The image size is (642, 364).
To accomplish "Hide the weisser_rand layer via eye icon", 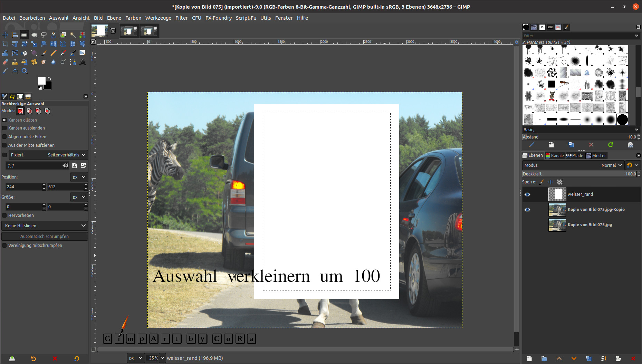I will coord(527,194).
